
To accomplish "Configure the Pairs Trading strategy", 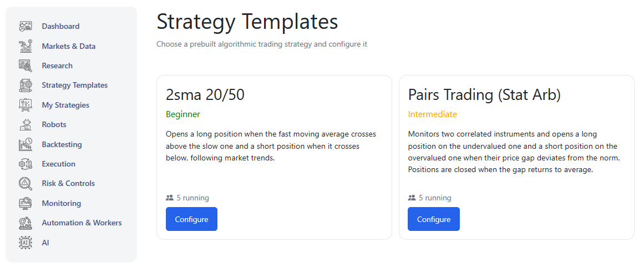I will pyautogui.click(x=433, y=219).
